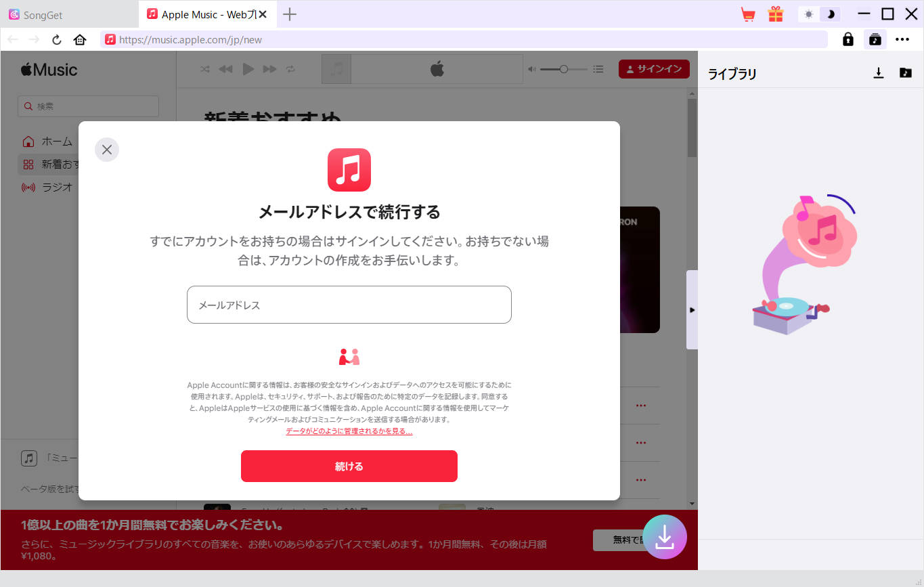Open the three-dot more options menu
This screenshot has width=924, height=587.
[902, 39]
